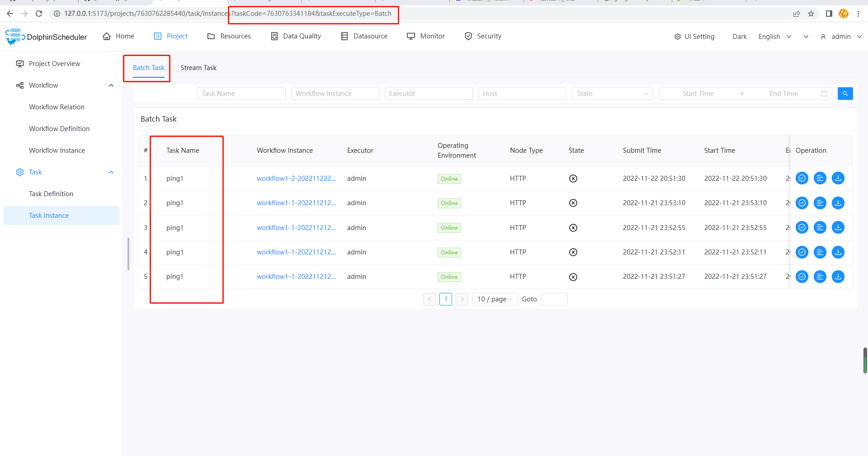868x456 pixels.
Task: Switch to the Stream Task tab
Action: [198, 68]
